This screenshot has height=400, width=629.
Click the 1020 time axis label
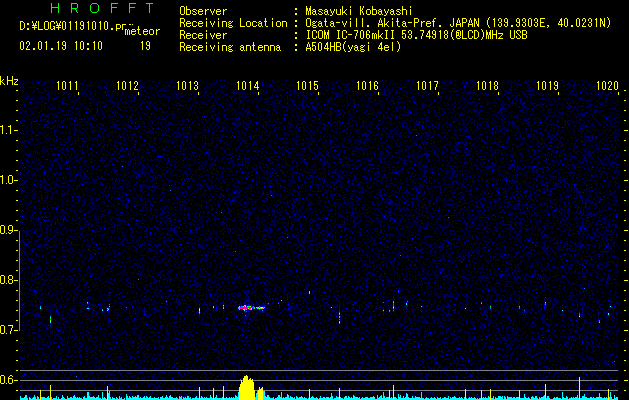point(607,85)
